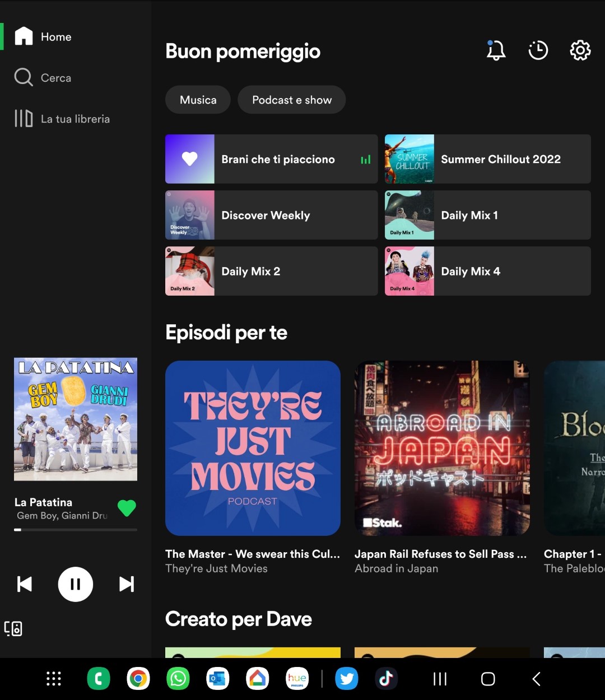Open notifications bell icon
This screenshot has height=700, width=605.
click(x=496, y=50)
